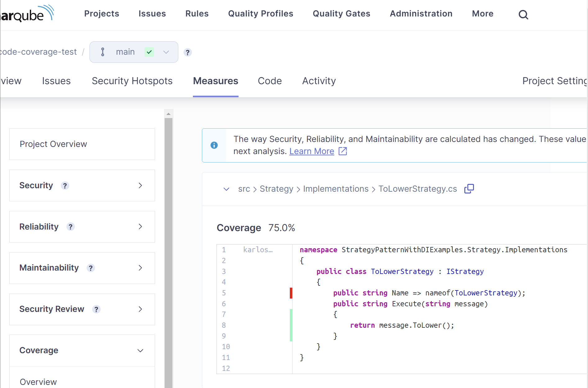
Task: Click the Implementations breadcrumb link
Action: coord(335,189)
